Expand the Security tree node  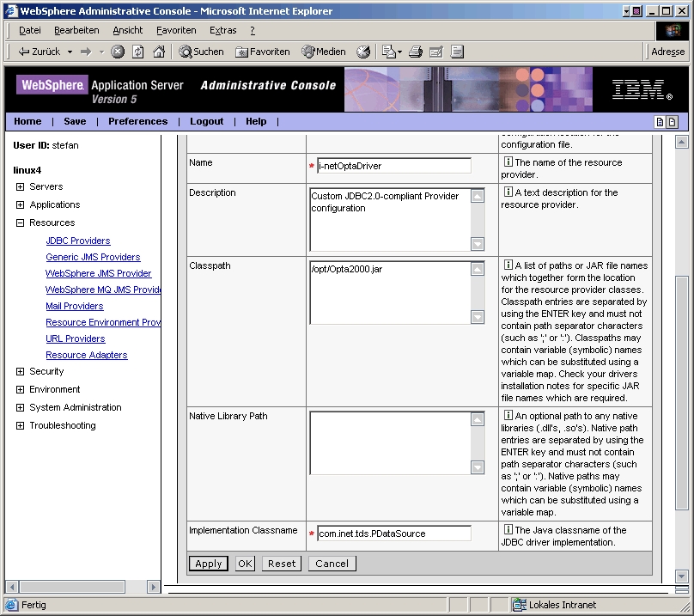pos(20,371)
